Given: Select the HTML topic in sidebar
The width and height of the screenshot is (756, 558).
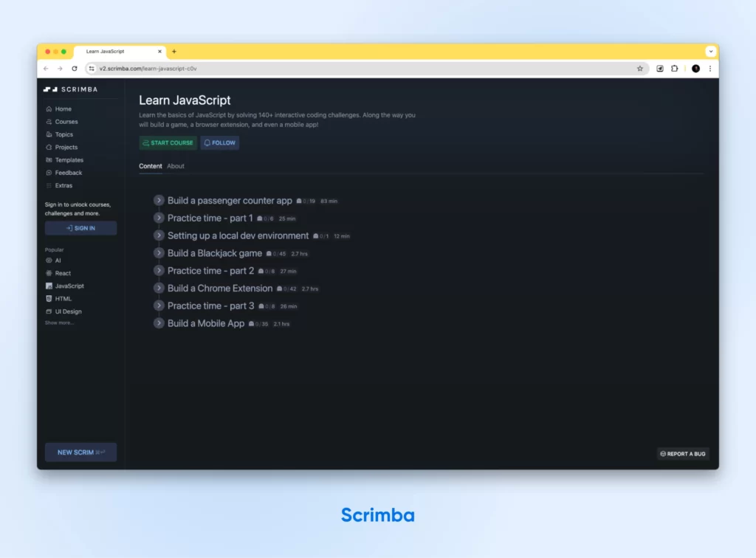Looking at the screenshot, I should (63, 299).
